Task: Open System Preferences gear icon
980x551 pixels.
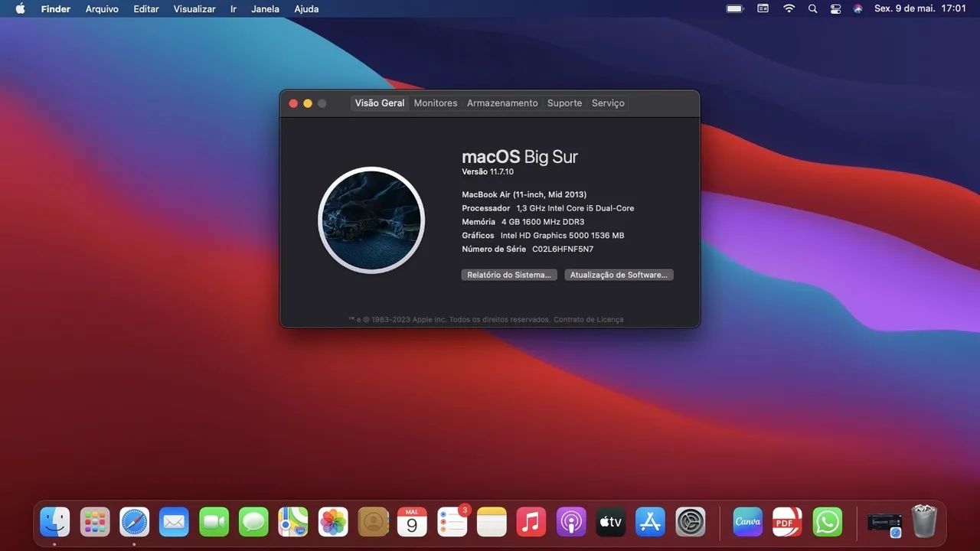Action: tap(691, 522)
